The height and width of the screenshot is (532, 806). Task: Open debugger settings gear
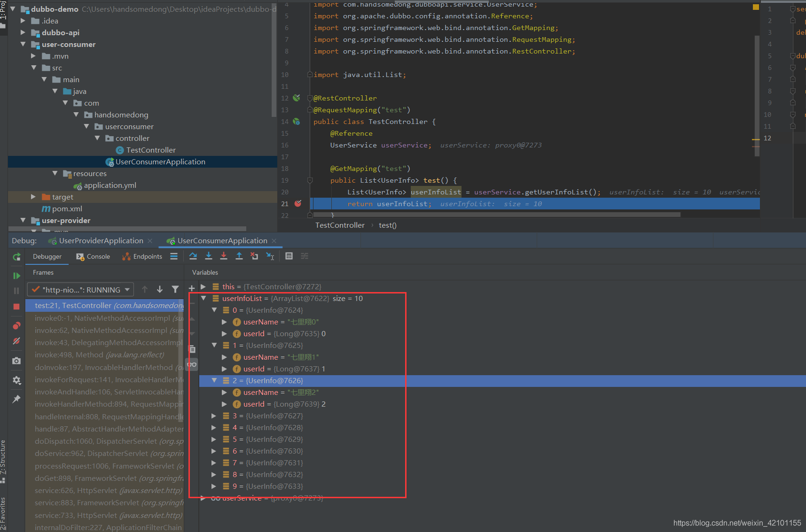tap(16, 380)
